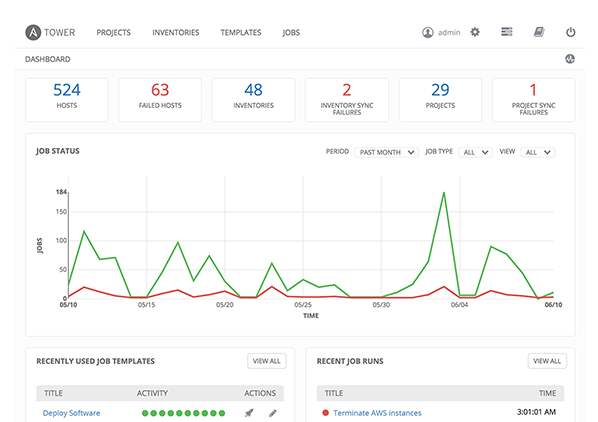Open the admin user profile icon
Image resolution: width=598 pixels, height=422 pixels.
coord(428,32)
